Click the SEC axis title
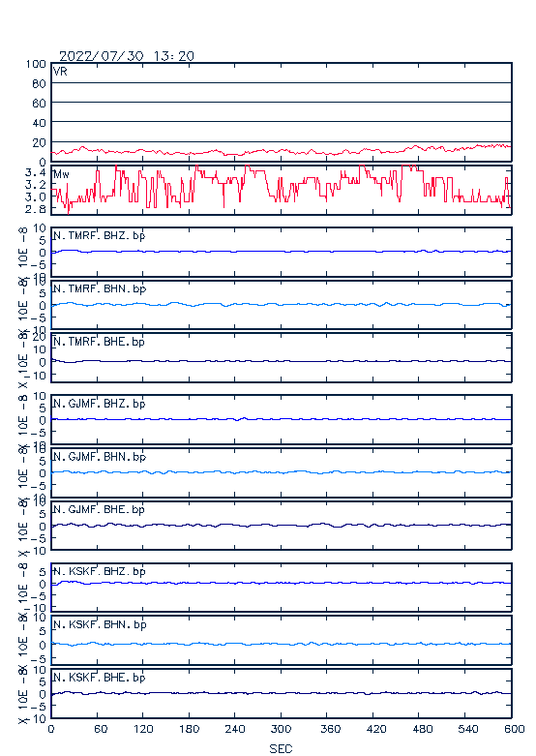Viewport: 536px width, 756px height. (x=281, y=748)
